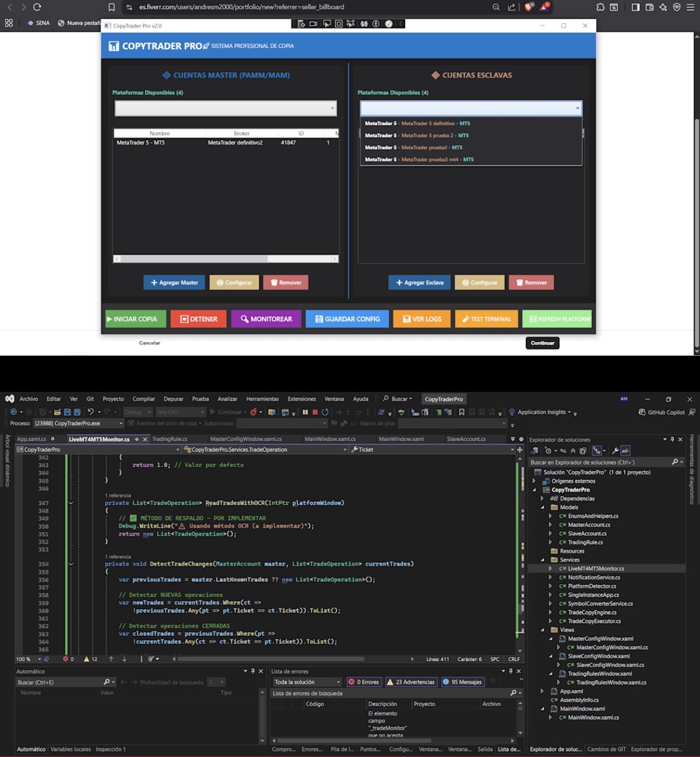Click the search magnifier in Visual Studio title bar
This screenshot has height=757, width=700.
386,398
